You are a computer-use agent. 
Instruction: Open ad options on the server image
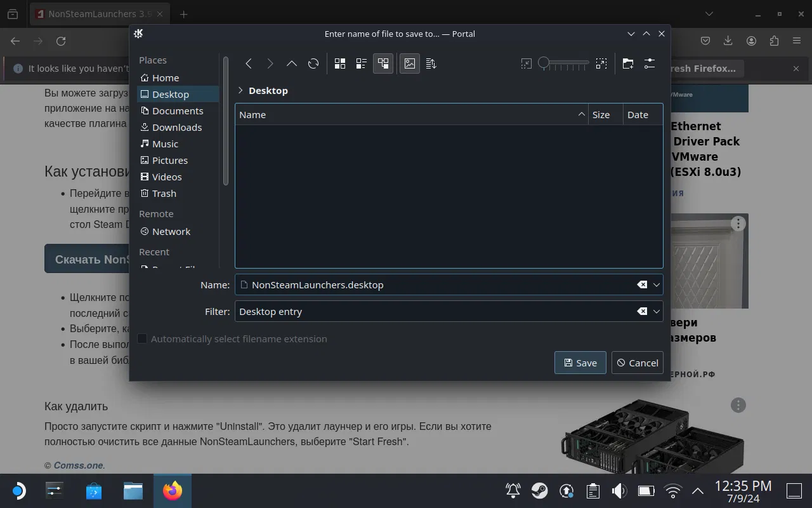coord(738,405)
